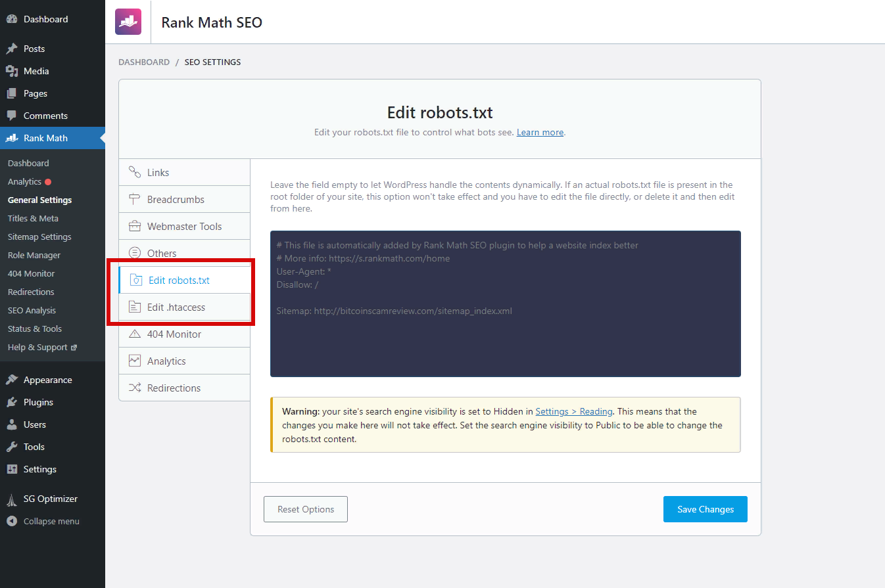Image resolution: width=885 pixels, height=588 pixels.
Task: Open Redirections in left submenu
Action: coord(31,292)
